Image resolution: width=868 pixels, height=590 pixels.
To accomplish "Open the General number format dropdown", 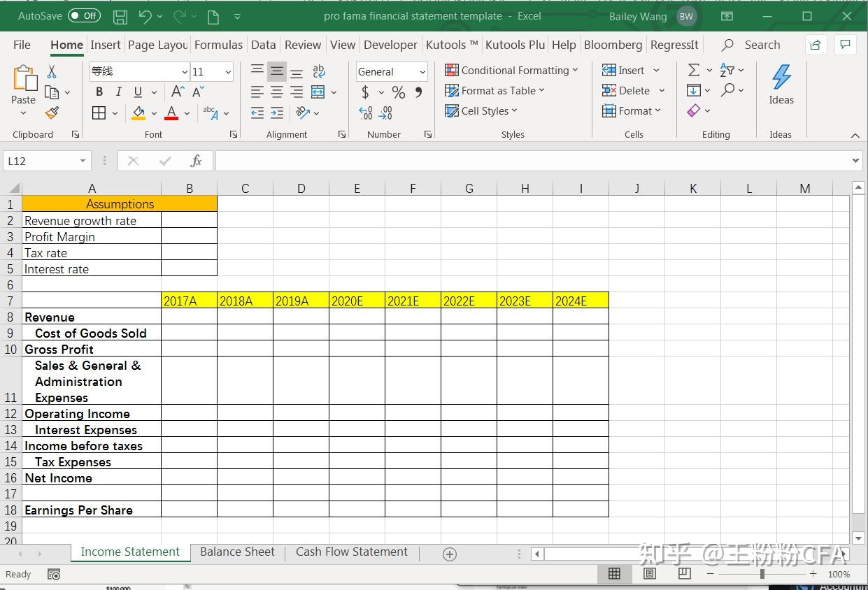I will [422, 72].
